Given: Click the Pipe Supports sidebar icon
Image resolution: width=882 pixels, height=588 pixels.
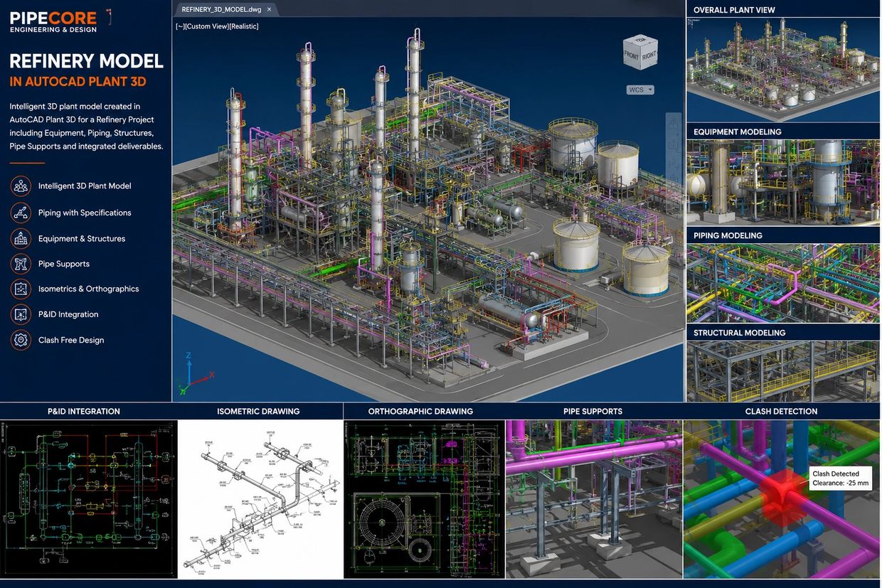Looking at the screenshot, I should coord(21,264).
